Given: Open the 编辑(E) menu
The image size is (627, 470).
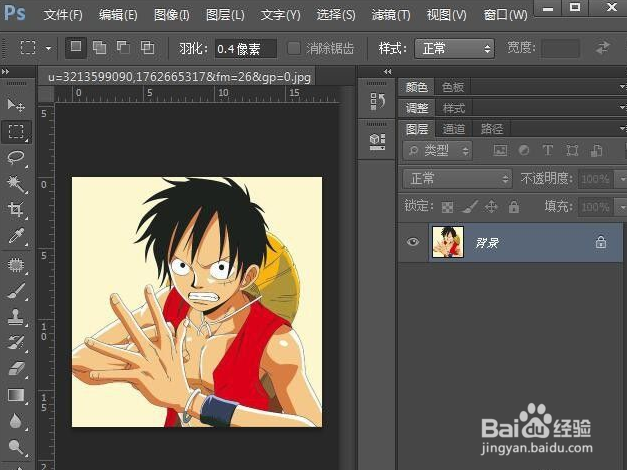Looking at the screenshot, I should click(x=118, y=15).
